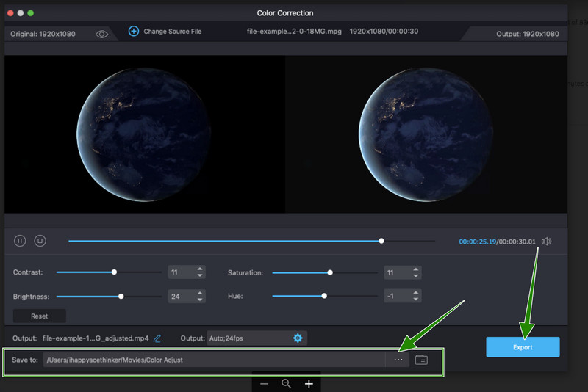588x392 pixels.
Task: Click the pencil icon to rename output
Action: 157,338
